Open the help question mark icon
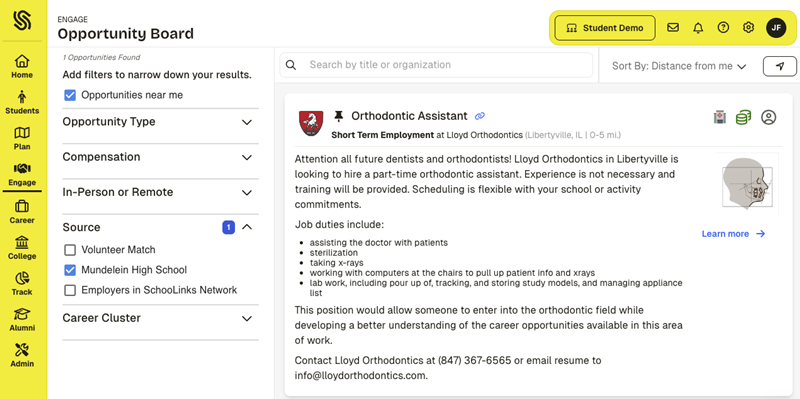The width and height of the screenshot is (800, 399). point(723,28)
